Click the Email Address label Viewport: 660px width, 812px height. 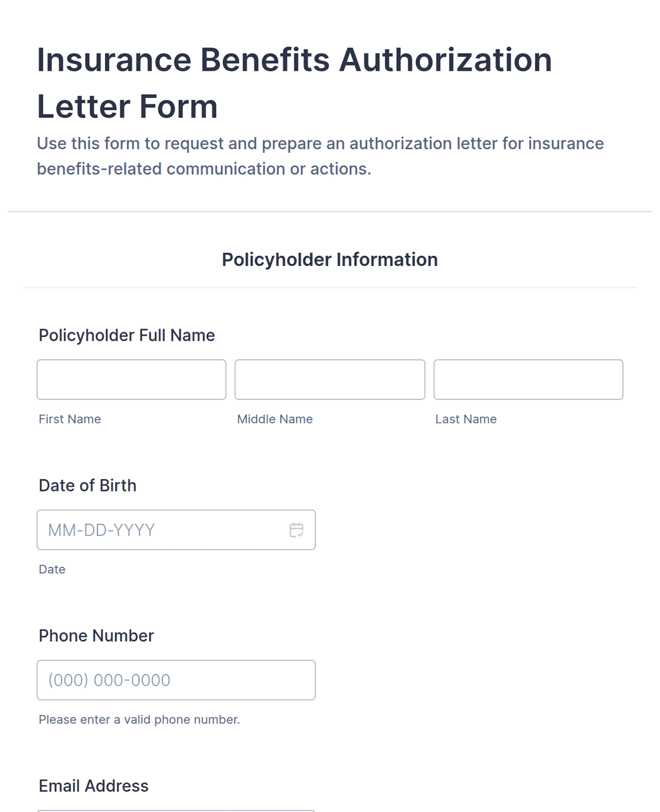(x=94, y=785)
